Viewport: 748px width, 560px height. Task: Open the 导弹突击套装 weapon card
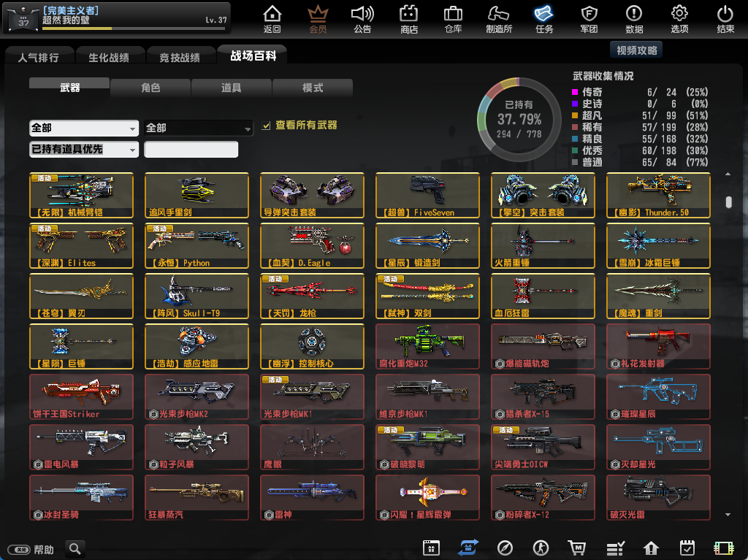pos(312,195)
